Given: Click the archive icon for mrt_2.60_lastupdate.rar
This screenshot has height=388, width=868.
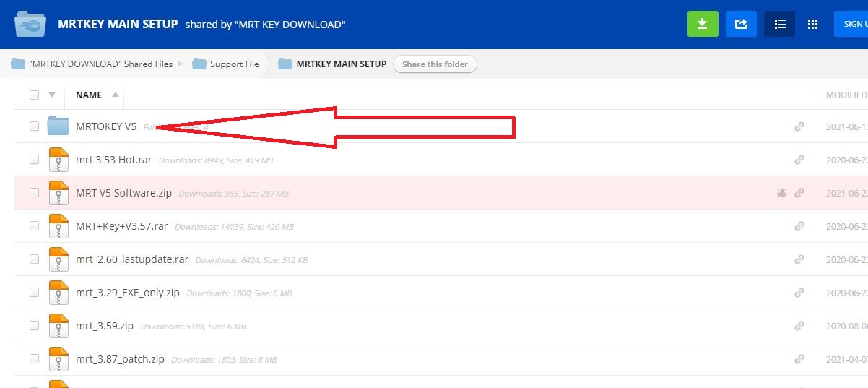Looking at the screenshot, I should point(58,259).
